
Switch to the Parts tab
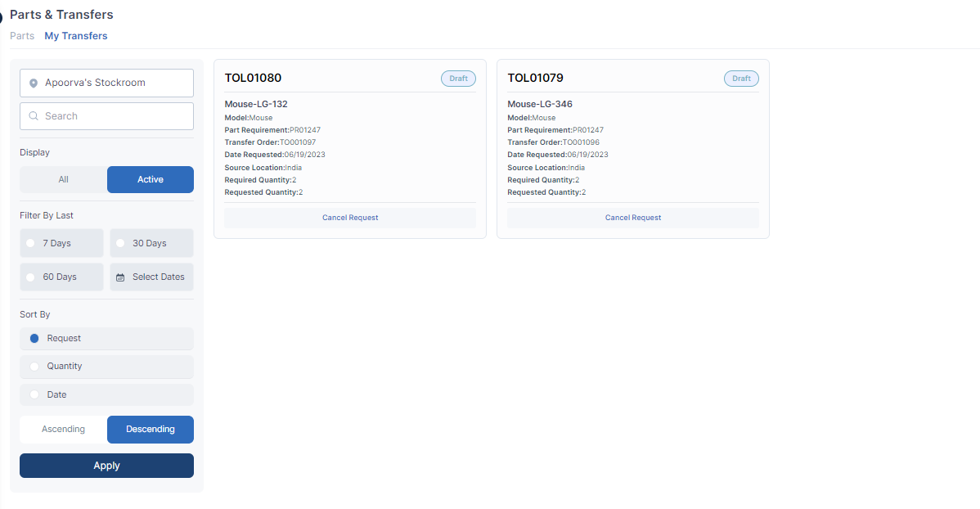(22, 36)
